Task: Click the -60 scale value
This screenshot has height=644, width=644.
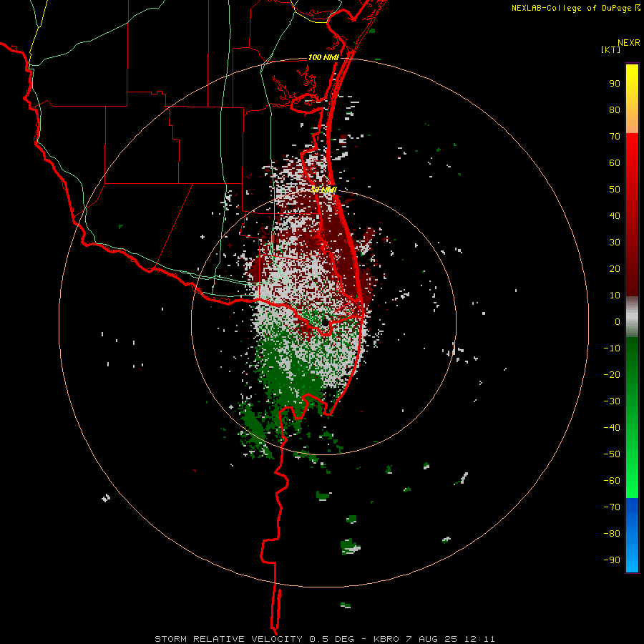Action: click(612, 481)
